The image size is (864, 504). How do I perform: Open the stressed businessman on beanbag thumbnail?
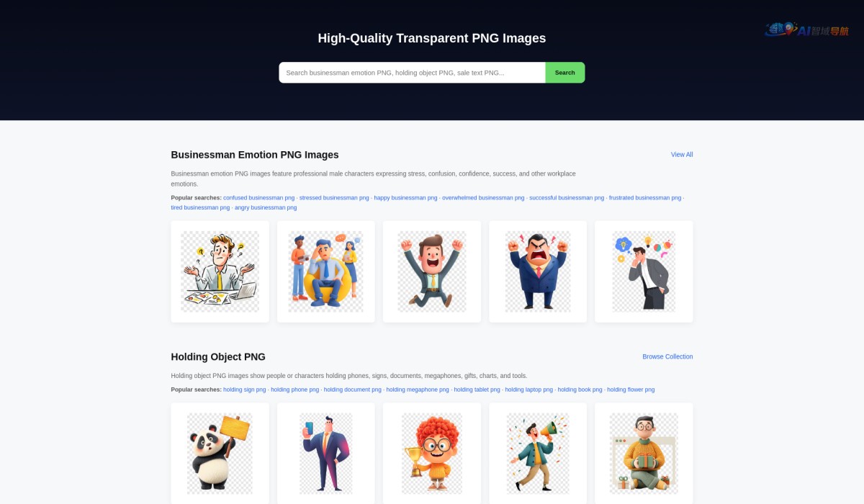325,271
